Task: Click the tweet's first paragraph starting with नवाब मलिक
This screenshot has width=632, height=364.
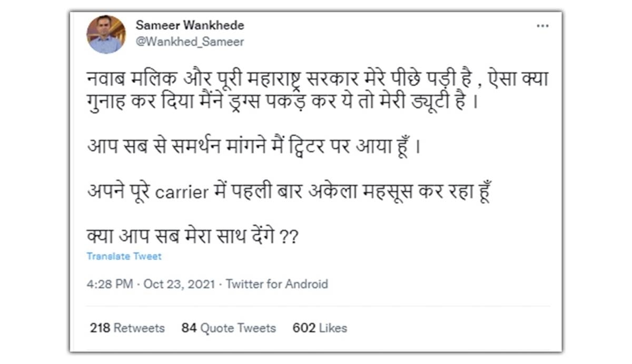Action: (x=316, y=89)
